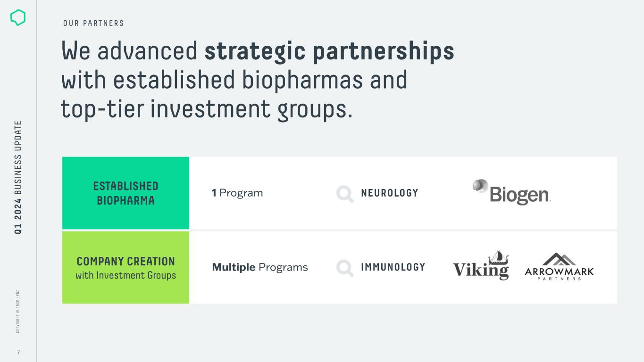The height and width of the screenshot is (362, 644).
Task: Click the Biogen logo
Action: pyautogui.click(x=511, y=192)
